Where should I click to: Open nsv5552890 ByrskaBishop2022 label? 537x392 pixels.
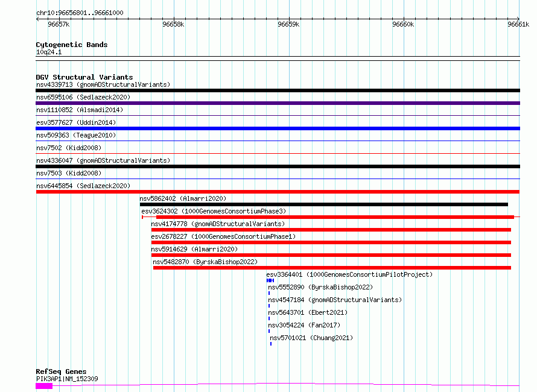point(320,287)
